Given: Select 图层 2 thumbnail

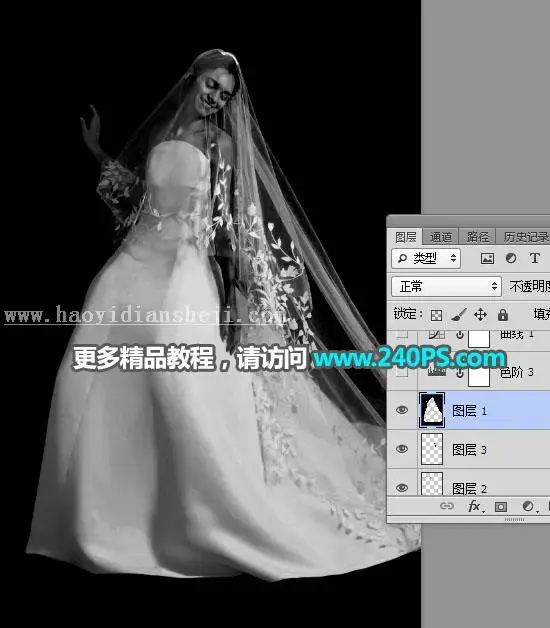Looking at the screenshot, I should 432,484.
